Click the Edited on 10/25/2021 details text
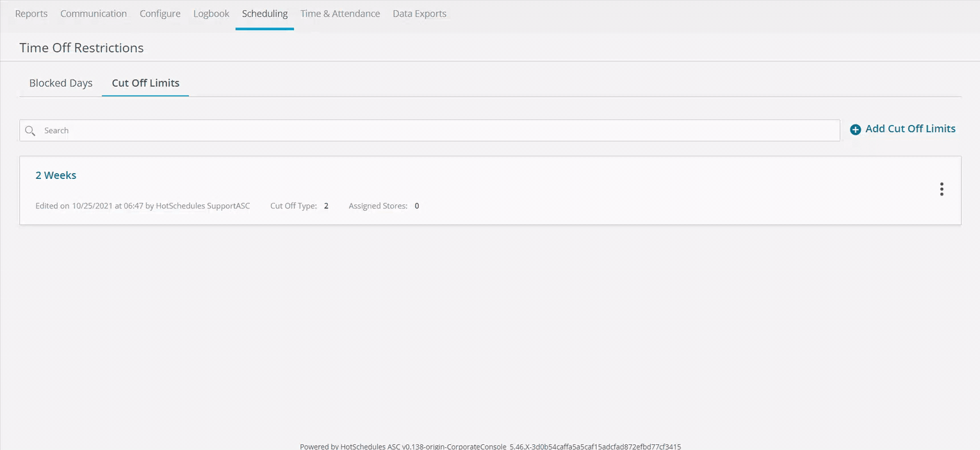The image size is (980, 450). pos(143,206)
